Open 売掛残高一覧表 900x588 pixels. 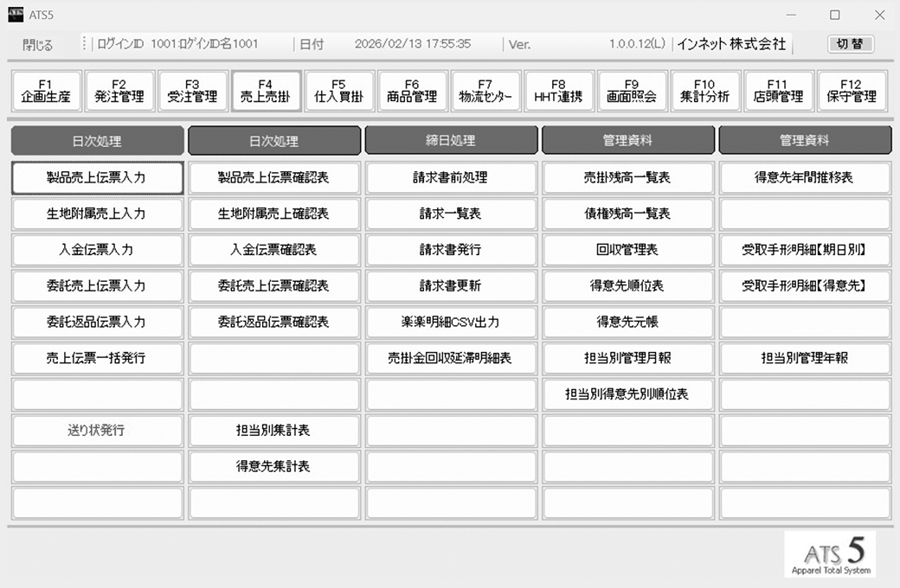pyautogui.click(x=627, y=178)
